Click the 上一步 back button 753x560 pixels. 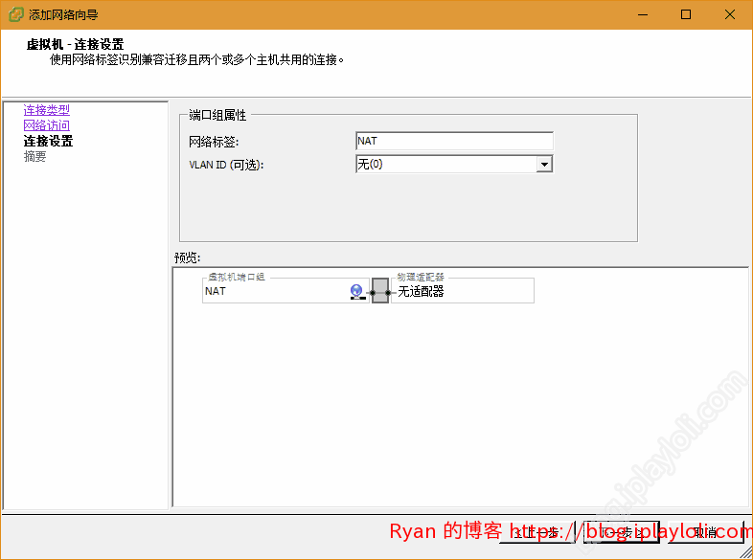click(536, 532)
